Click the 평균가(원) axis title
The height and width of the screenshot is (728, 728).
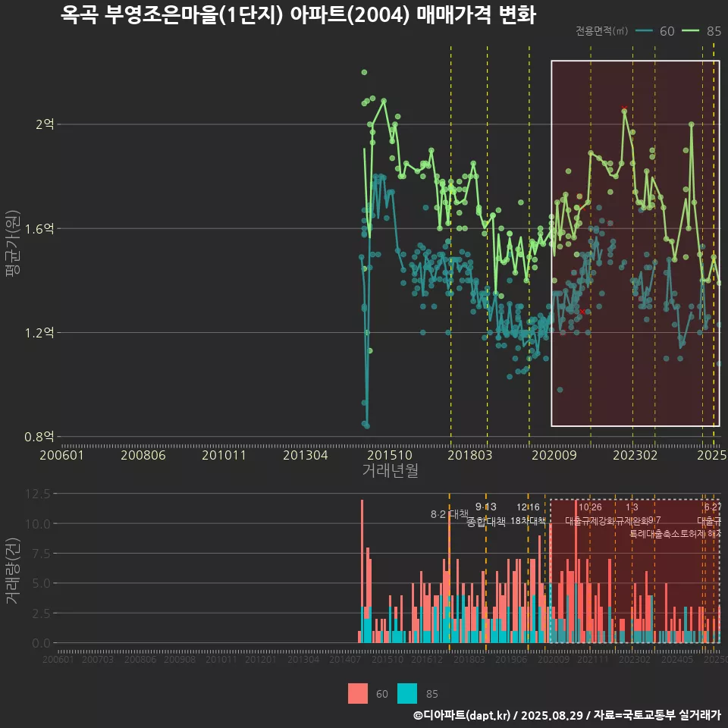point(13,243)
